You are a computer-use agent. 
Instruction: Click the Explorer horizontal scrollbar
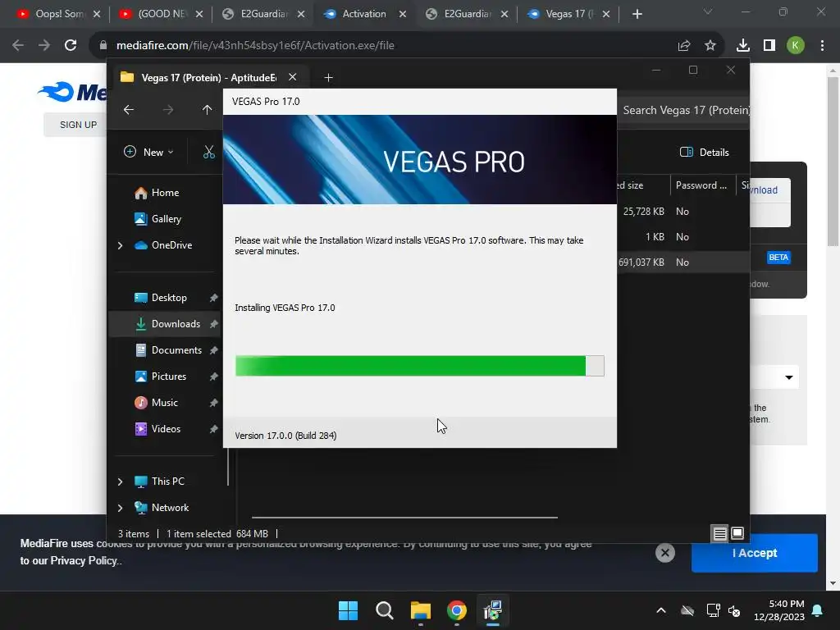404,518
